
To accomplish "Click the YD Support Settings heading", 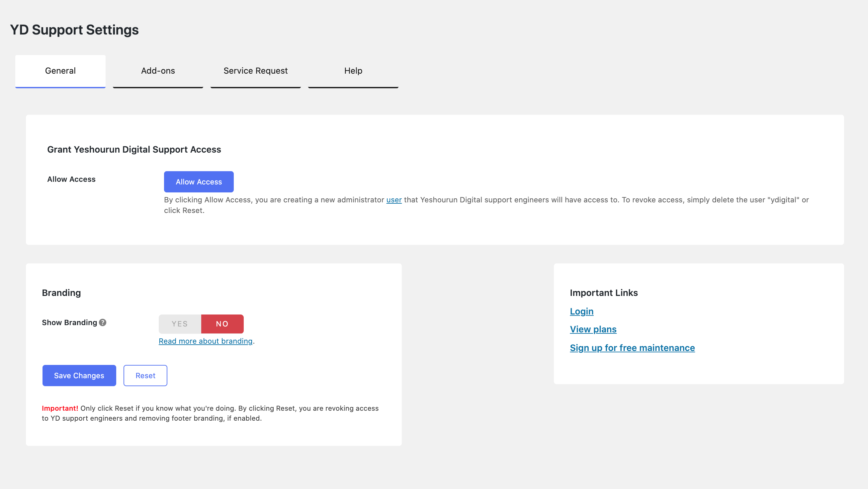I will (74, 30).
